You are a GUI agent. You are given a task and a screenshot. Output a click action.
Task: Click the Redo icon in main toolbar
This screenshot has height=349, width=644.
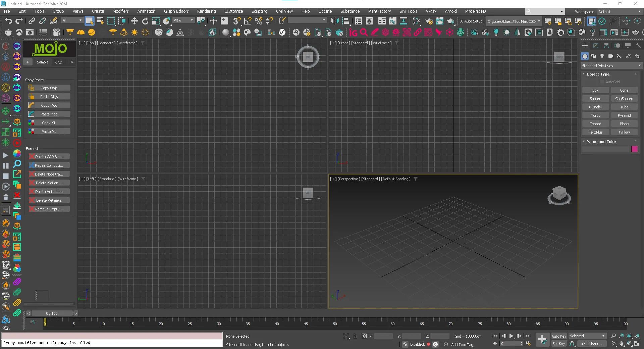click(x=19, y=21)
